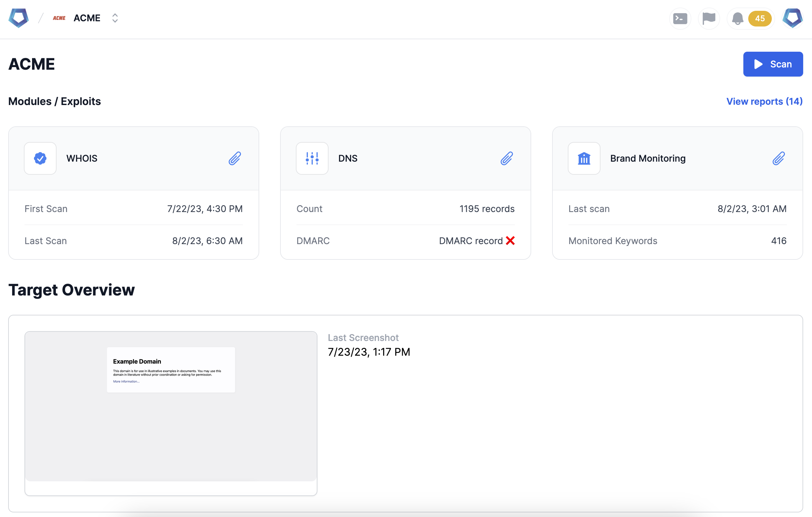
Task: Click the paperclip icon on the DNS card
Action: 507,158
